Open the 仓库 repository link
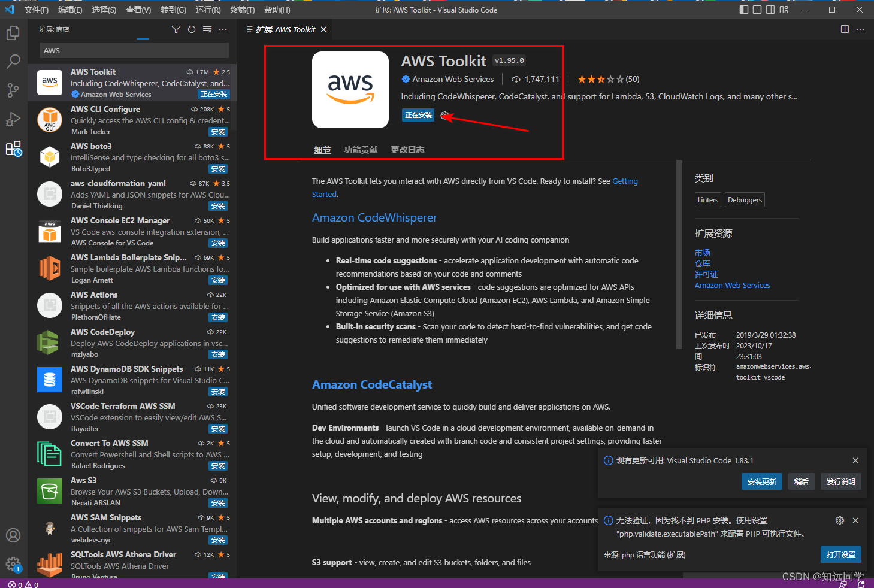The height and width of the screenshot is (588, 874). point(702,263)
